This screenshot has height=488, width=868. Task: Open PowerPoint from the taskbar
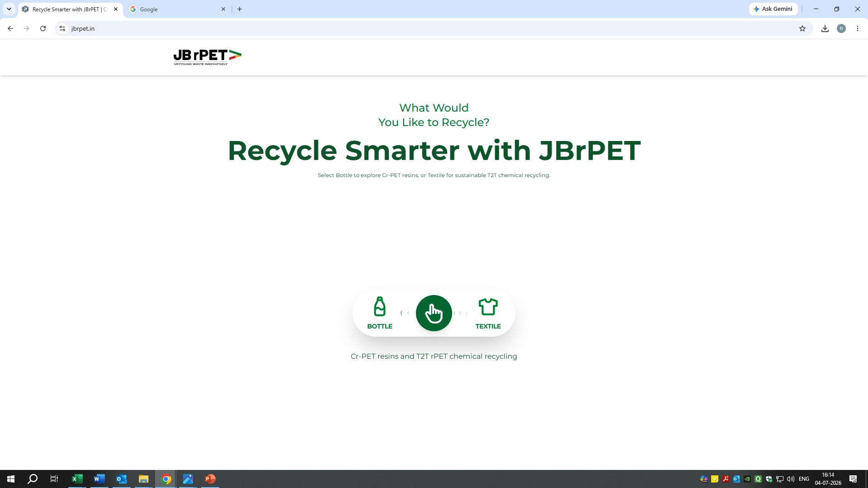[210, 479]
